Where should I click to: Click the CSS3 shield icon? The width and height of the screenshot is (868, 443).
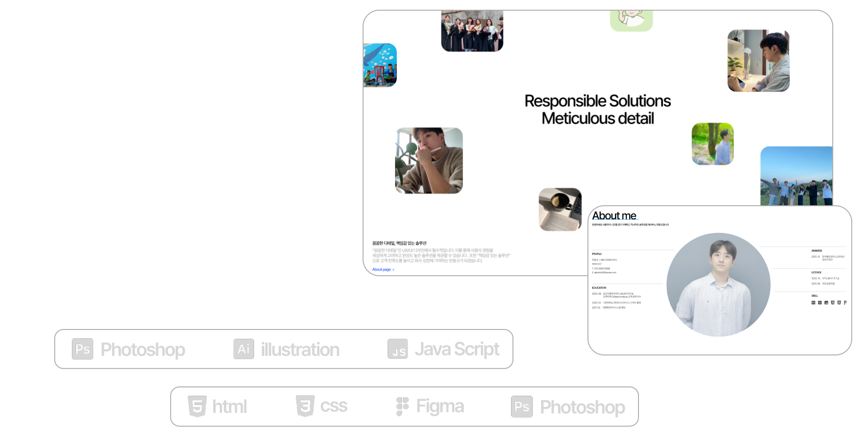point(305,406)
